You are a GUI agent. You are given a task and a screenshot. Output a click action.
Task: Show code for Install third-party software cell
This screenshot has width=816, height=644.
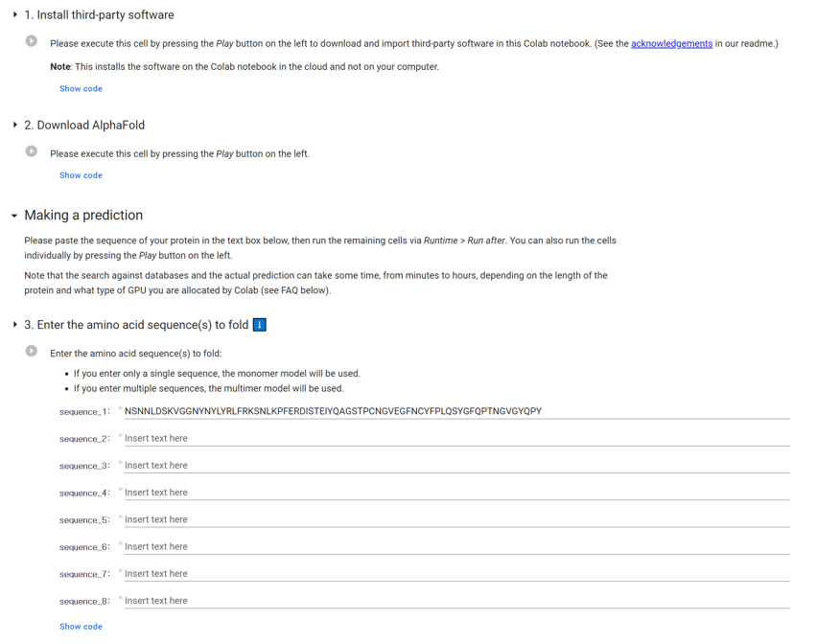81,89
